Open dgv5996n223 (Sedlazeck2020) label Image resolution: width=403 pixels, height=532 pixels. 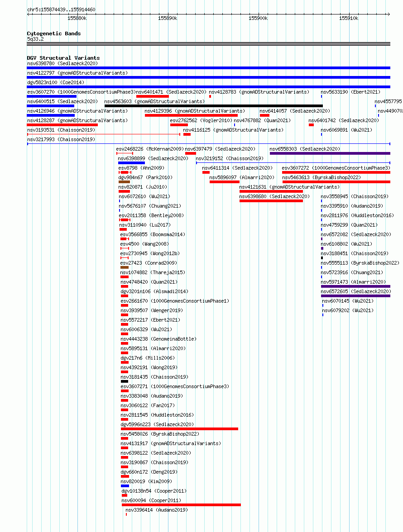(x=157, y=424)
